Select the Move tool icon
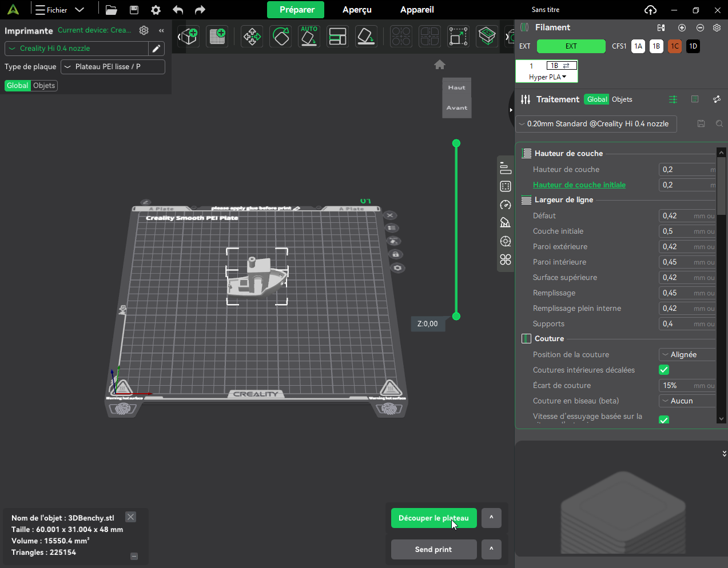The width and height of the screenshot is (728, 568). [x=252, y=37]
